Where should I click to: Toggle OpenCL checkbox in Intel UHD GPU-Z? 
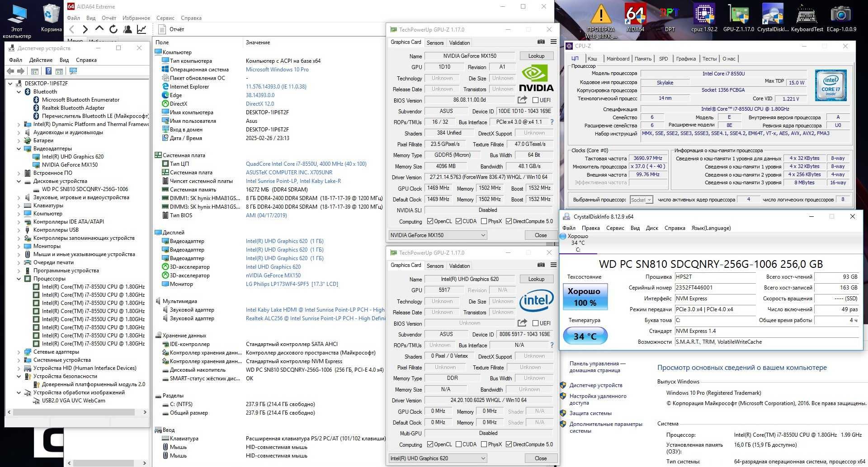(430, 444)
